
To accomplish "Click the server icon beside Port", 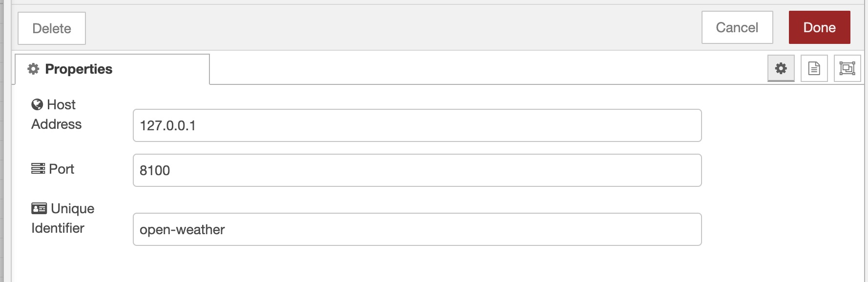I will [x=38, y=169].
